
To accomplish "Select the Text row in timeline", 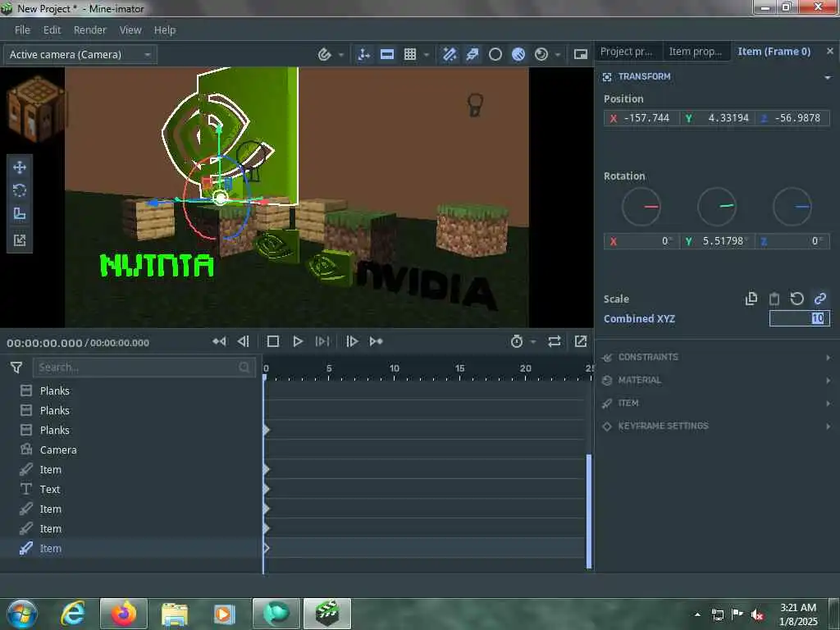I will point(131,489).
